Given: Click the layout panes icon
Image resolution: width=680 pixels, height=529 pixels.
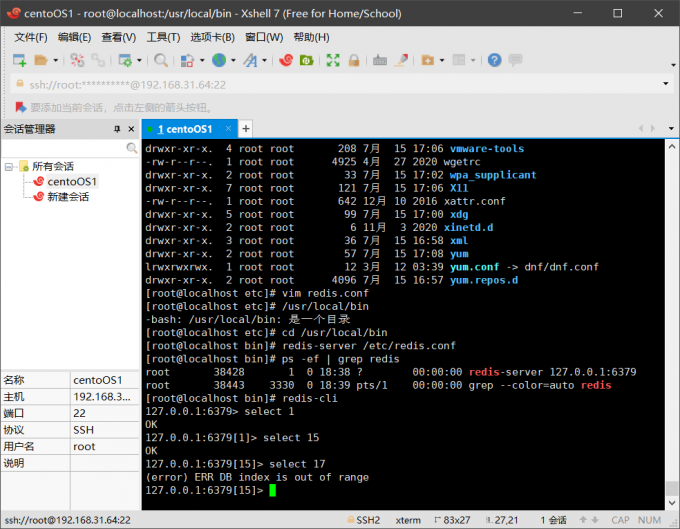Looking at the screenshot, I should coord(459,60).
